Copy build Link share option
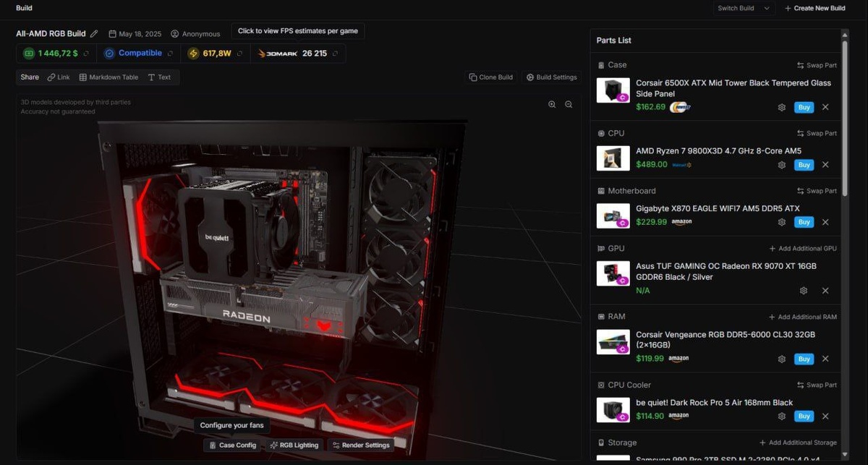This screenshot has width=868, height=465. pyautogui.click(x=59, y=77)
